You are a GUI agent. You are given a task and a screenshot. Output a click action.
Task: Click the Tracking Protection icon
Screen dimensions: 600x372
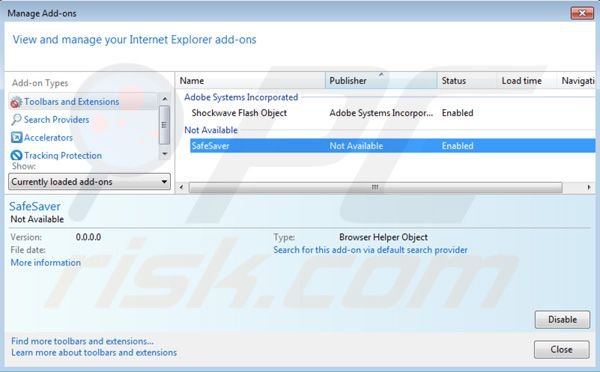pyautogui.click(x=16, y=155)
